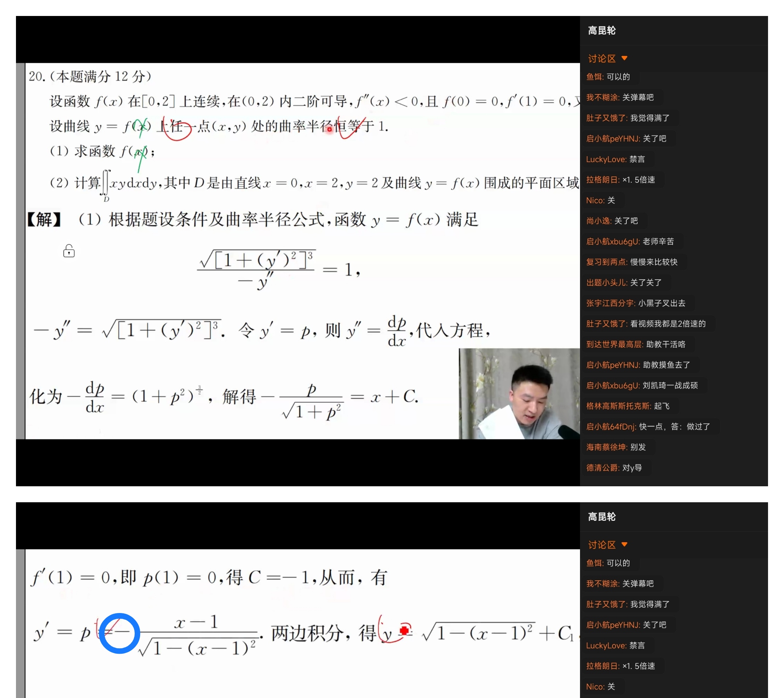784x698 pixels.
Task: Click Nico's username in the chat panel
Action: (x=595, y=200)
